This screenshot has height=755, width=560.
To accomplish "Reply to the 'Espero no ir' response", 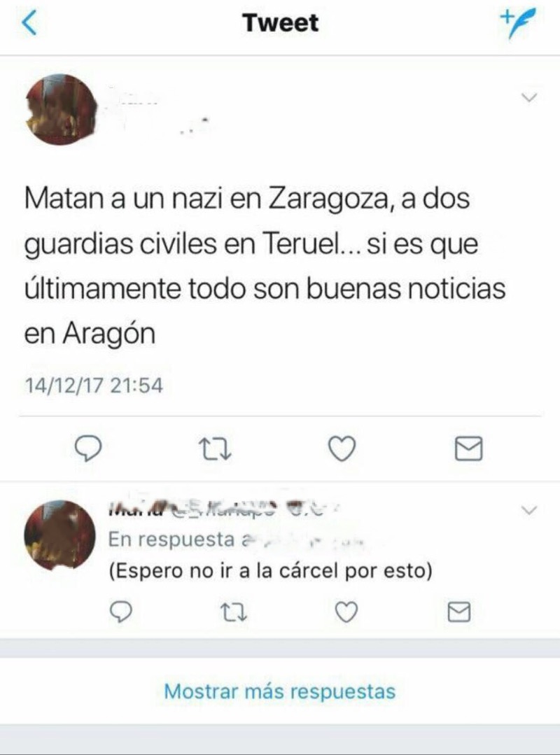I will (120, 612).
